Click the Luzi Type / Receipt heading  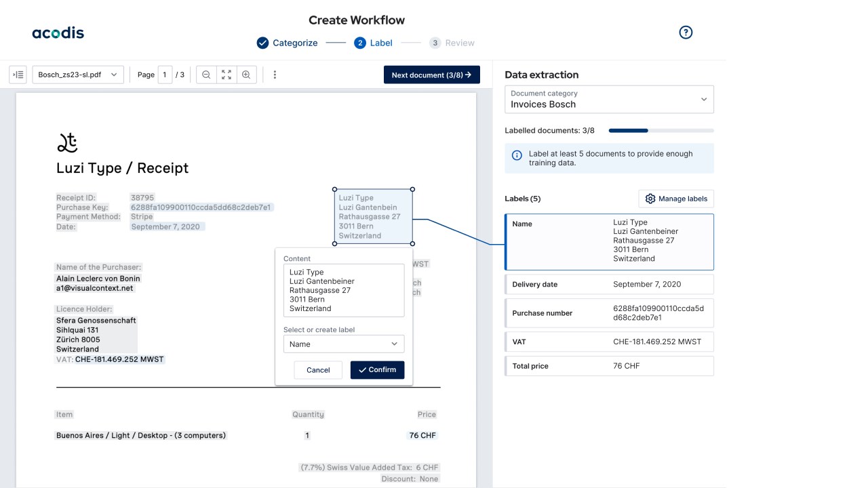tap(123, 168)
